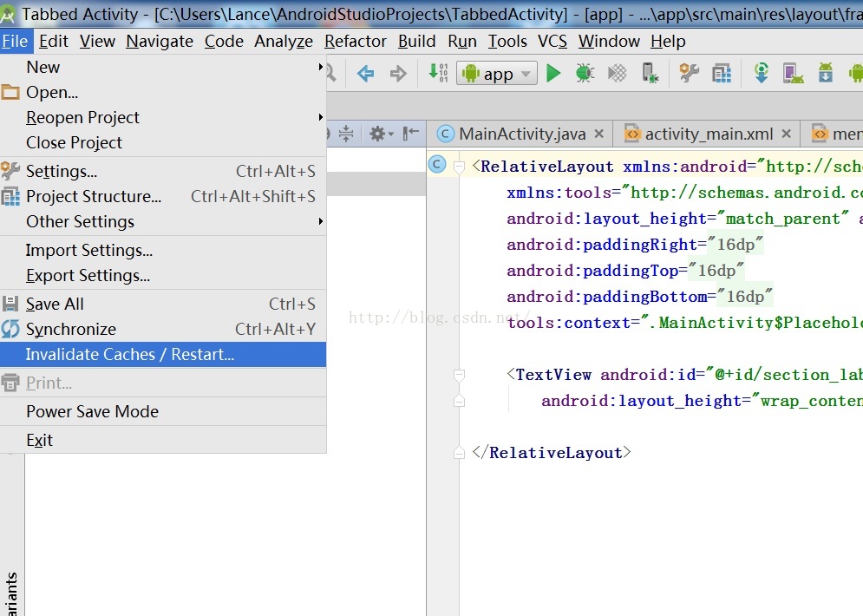Click the collapse all icon in project panel

346,134
